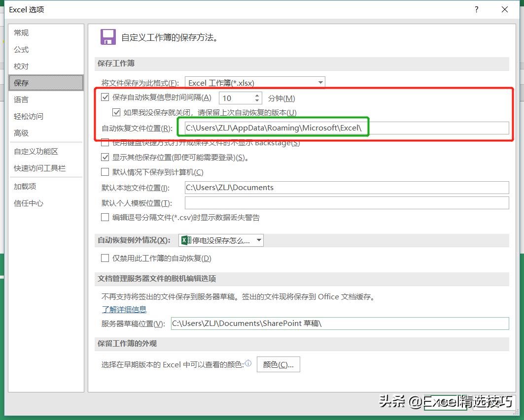
Task: Switch to the 常规 settings category
Action: click(21, 32)
